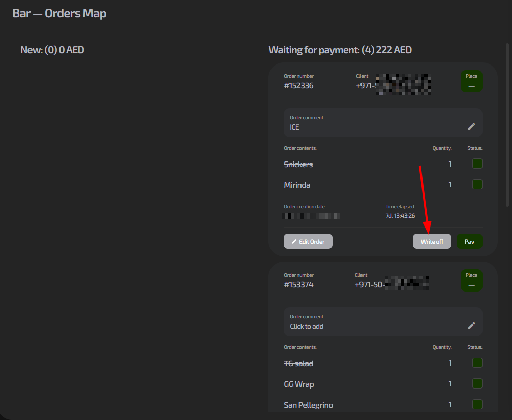Click Edit Order button for order #152336
This screenshot has width=512, height=420.
click(x=308, y=242)
